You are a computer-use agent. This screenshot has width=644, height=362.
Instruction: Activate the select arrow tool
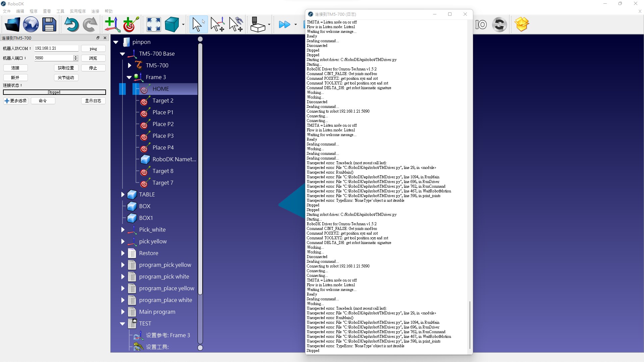199,24
